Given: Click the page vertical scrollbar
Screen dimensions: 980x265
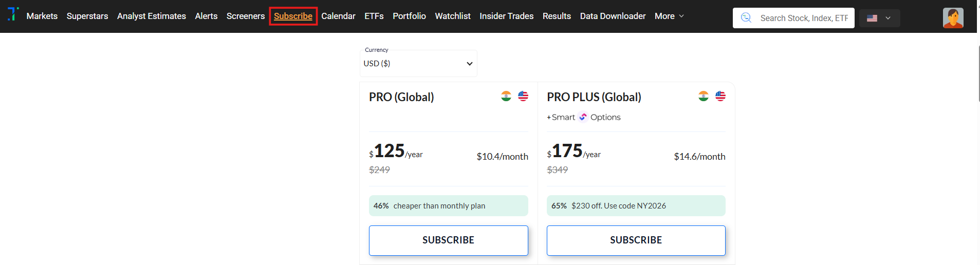Looking at the screenshot, I should [978, 72].
